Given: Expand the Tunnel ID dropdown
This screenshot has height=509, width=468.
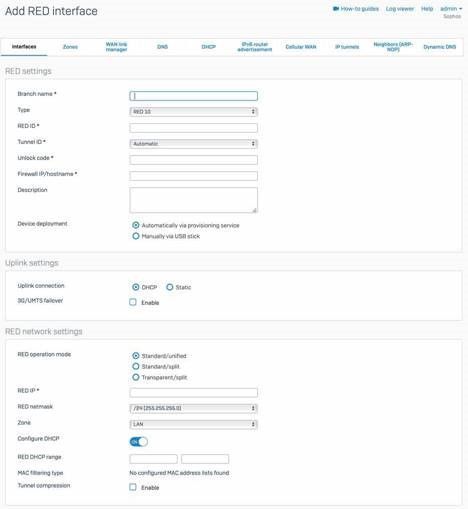Looking at the screenshot, I should (193, 144).
